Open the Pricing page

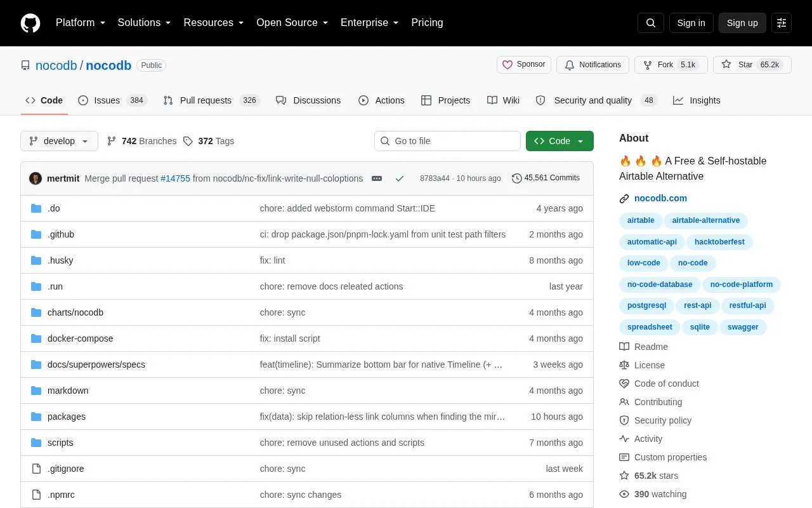tap(427, 23)
